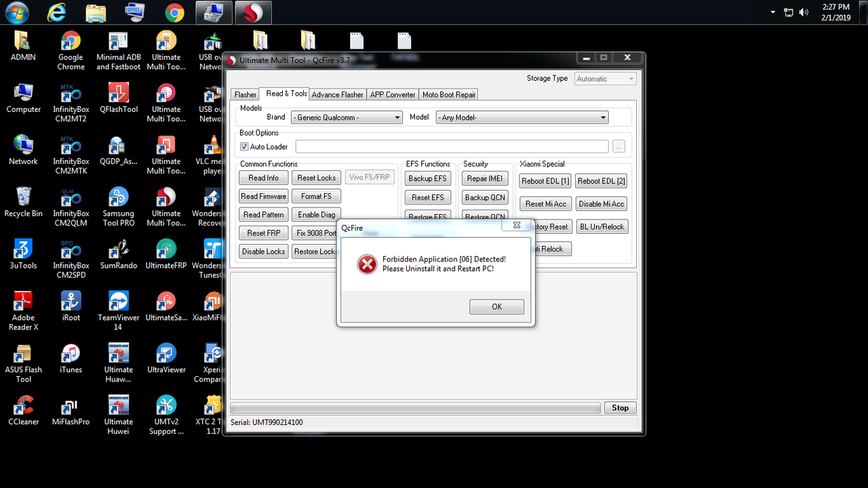Screen dimensions: 868x488
Task: Open Ultimate Huwei desktop shortcut
Action: coord(119,416)
